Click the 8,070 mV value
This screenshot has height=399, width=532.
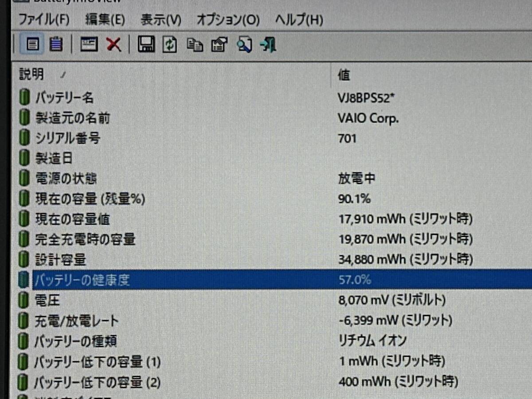(x=391, y=301)
